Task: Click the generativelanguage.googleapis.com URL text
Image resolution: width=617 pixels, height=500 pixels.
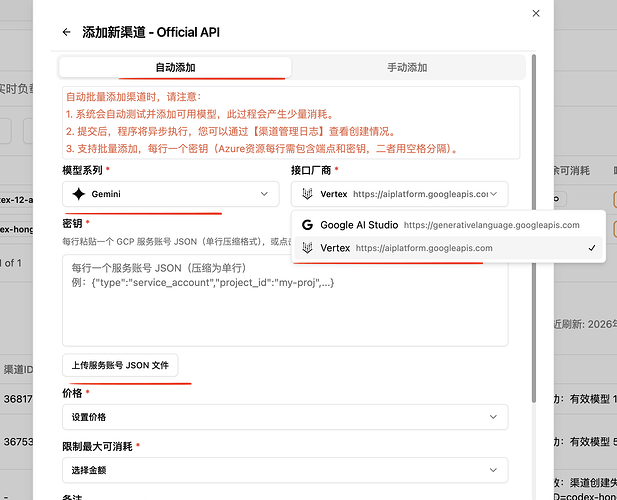Action: (491, 225)
